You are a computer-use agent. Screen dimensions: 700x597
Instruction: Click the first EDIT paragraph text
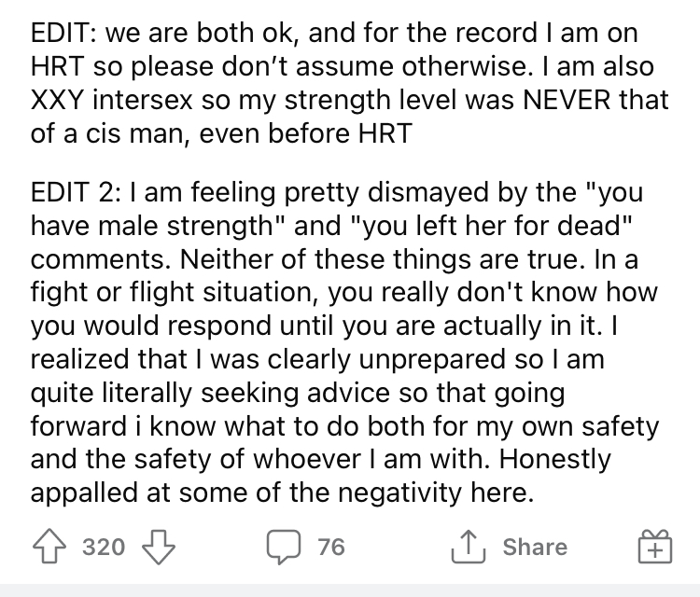coord(350,83)
